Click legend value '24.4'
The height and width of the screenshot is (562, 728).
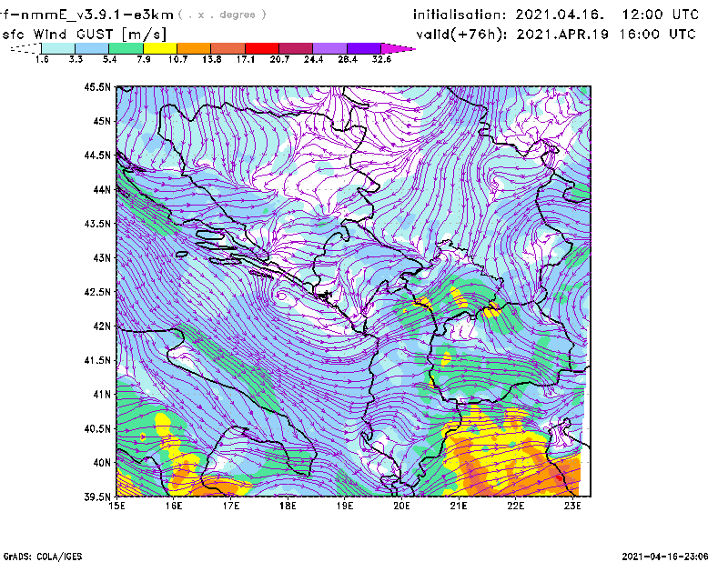313,59
